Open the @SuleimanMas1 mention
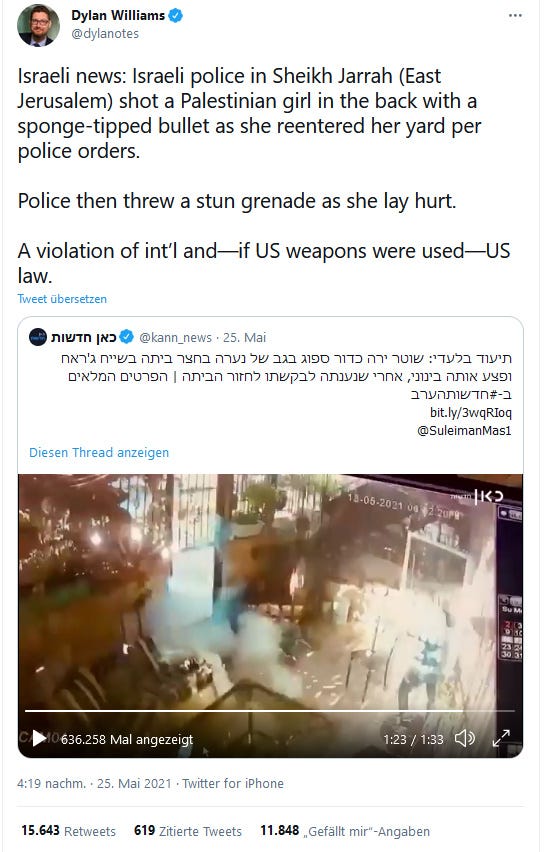The width and height of the screenshot is (551, 852). pyautogui.click(x=464, y=430)
